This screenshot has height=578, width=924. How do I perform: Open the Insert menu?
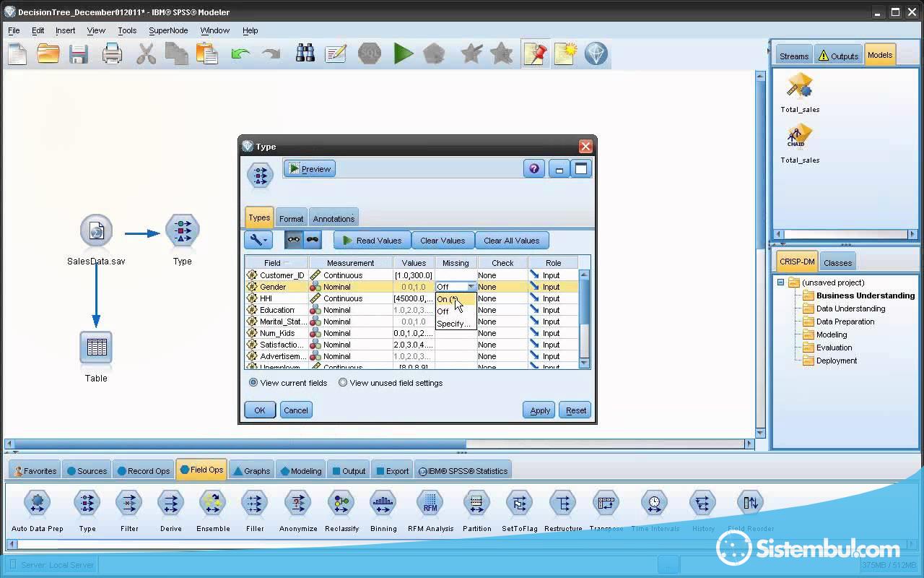click(65, 30)
